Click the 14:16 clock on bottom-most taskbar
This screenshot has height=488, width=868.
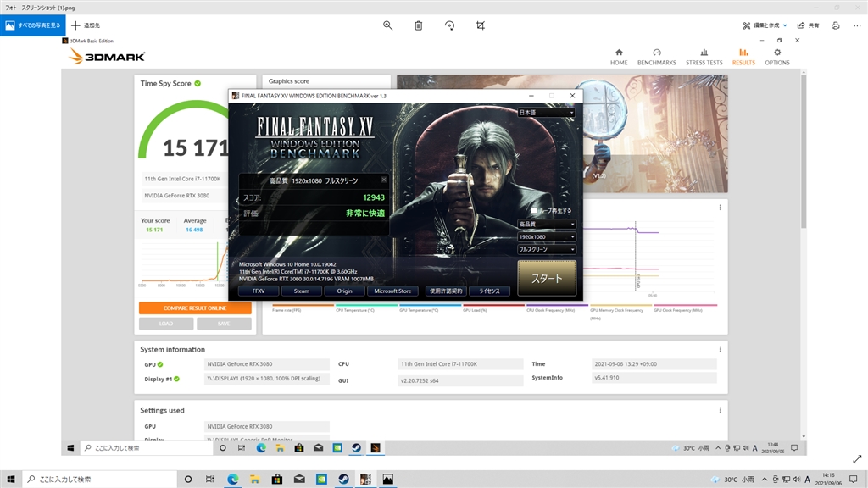[x=828, y=480]
